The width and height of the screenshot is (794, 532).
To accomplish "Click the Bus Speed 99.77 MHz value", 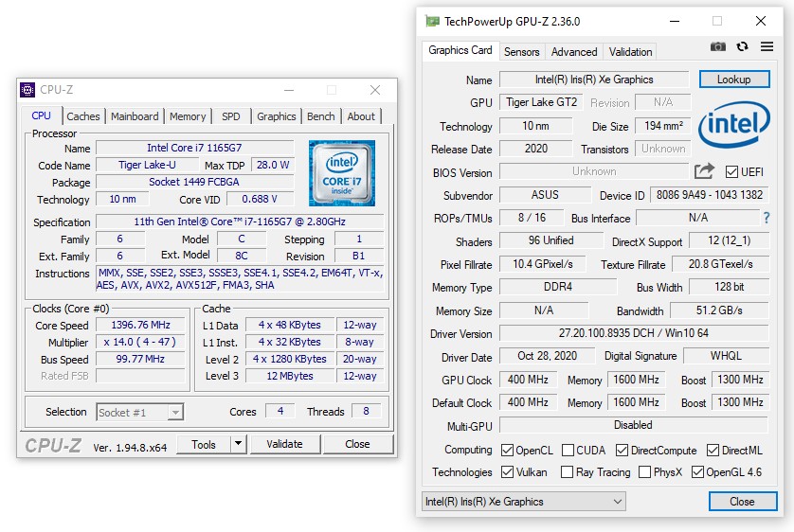I will 141,359.
